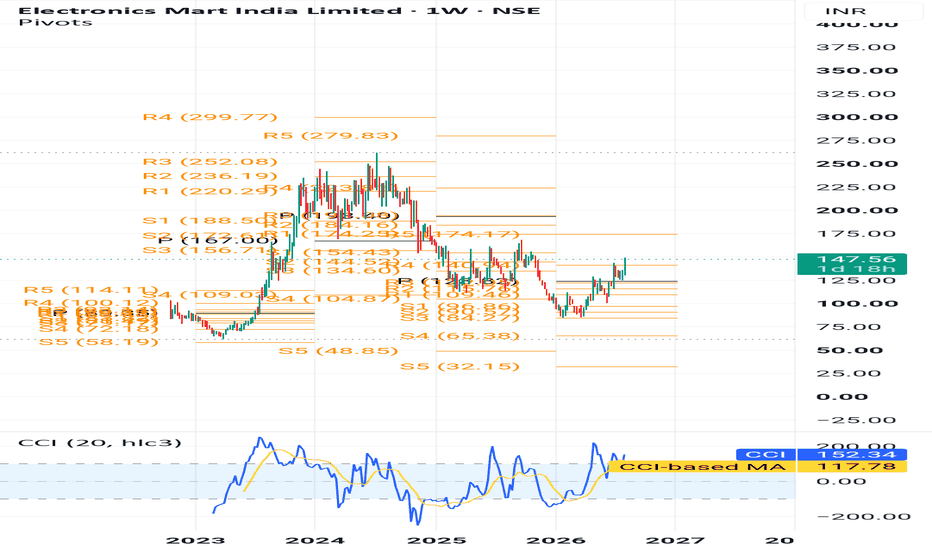The image size is (932, 550).
Task: Click 125.00 on the price axis
Action: pos(856,281)
